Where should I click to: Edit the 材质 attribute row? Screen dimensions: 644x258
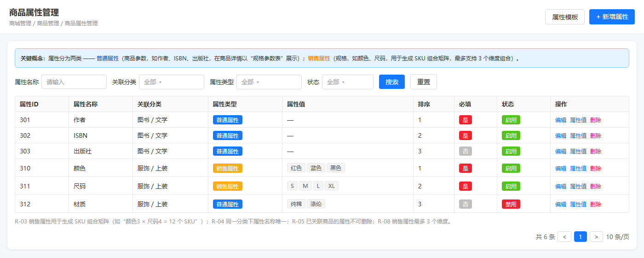(561, 204)
